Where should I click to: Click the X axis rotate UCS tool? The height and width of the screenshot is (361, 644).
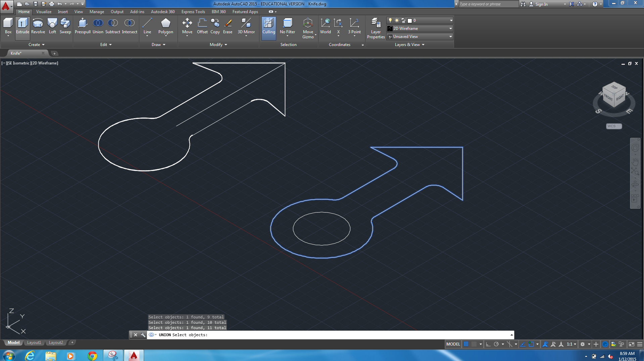tap(338, 26)
